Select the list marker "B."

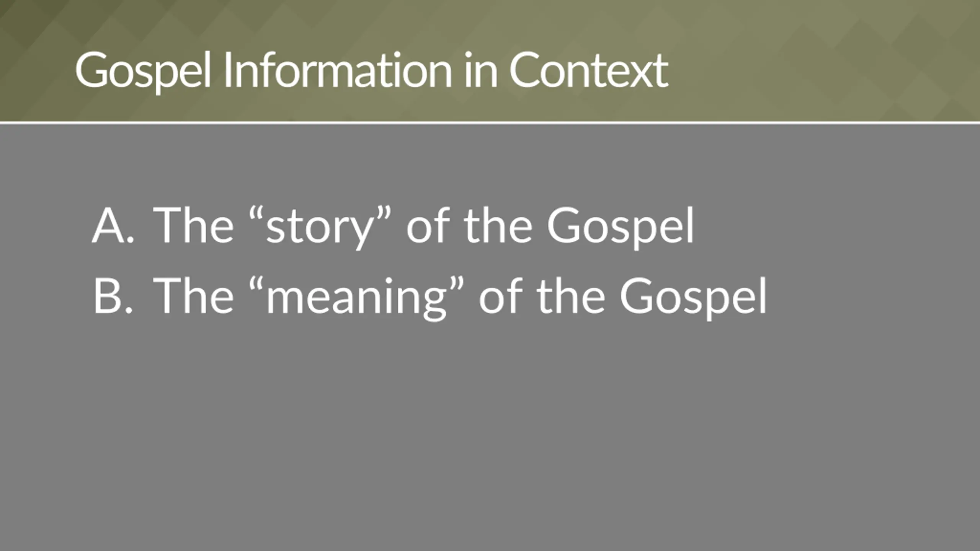point(113,295)
